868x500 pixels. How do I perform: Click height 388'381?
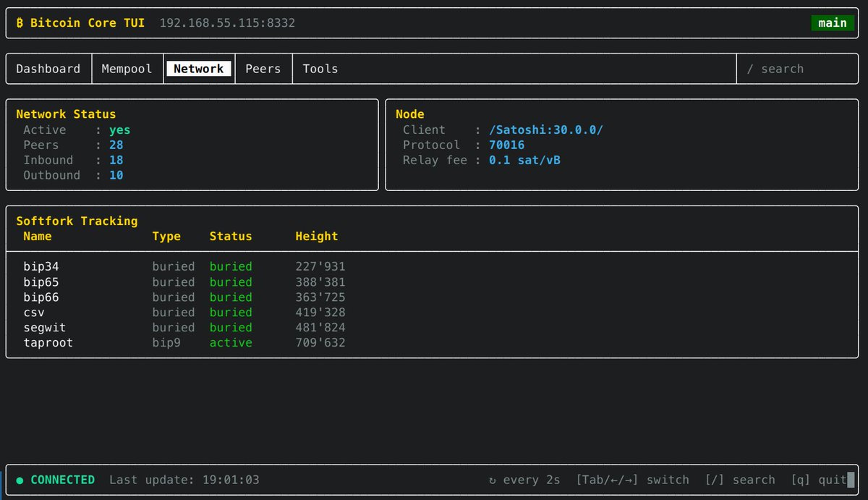pos(320,282)
